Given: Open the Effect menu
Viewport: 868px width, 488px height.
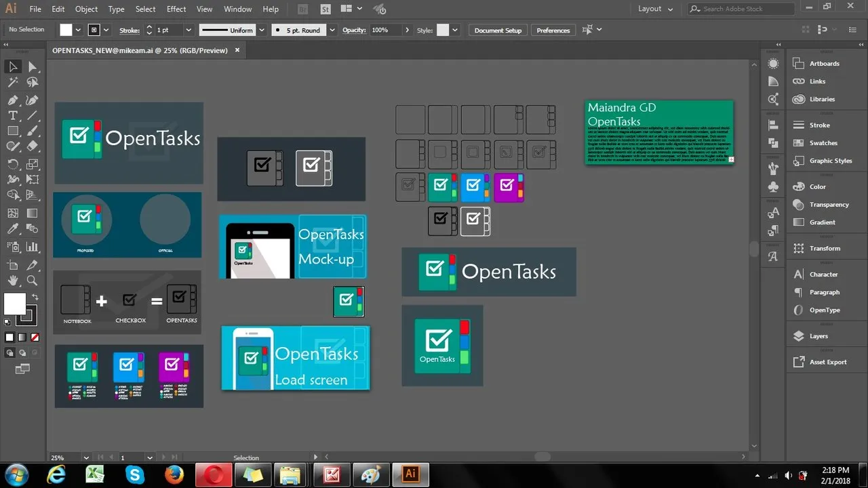Looking at the screenshot, I should pos(176,9).
